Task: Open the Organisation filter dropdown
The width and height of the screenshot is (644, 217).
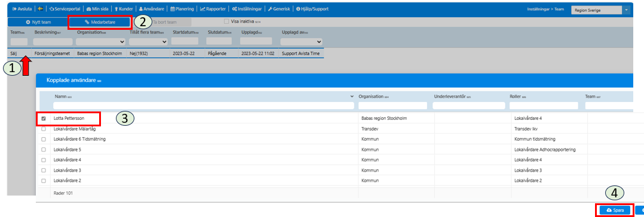Action: (x=100, y=41)
